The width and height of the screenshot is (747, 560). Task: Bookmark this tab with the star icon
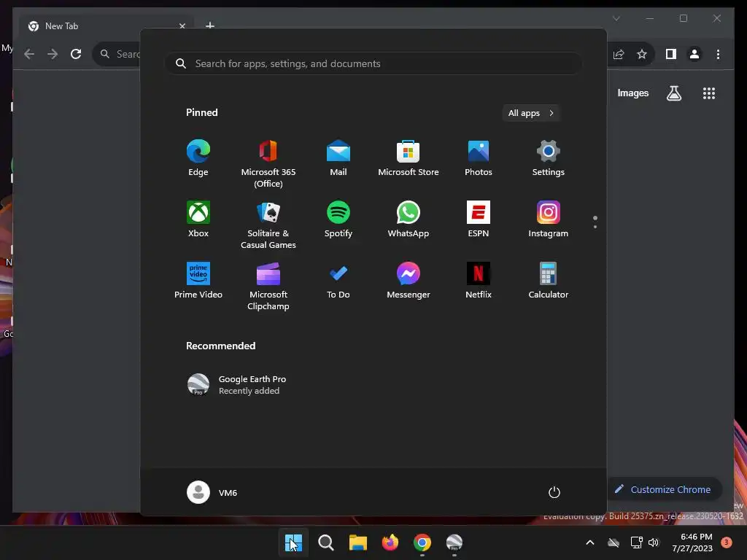[x=642, y=54]
